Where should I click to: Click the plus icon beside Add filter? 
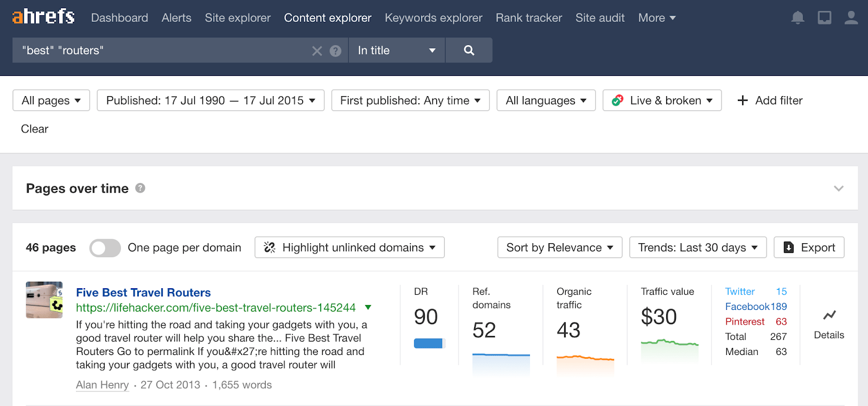pyautogui.click(x=743, y=100)
